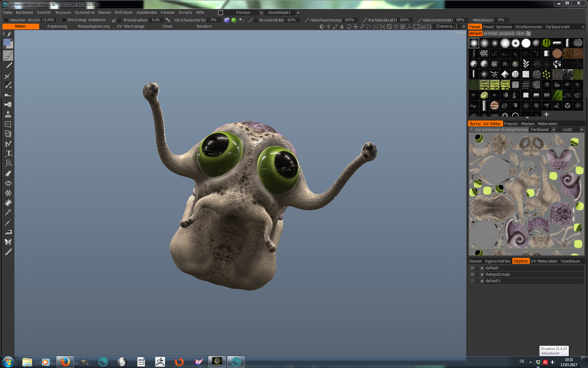Screen dimensions: 588x368
Task: Click the Farbdeckkraft 100% value field
Action: (x=404, y=20)
